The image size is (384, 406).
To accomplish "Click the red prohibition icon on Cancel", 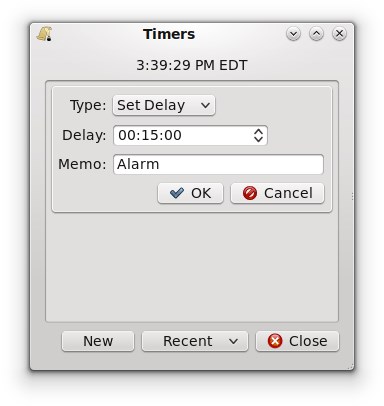I will pos(250,193).
